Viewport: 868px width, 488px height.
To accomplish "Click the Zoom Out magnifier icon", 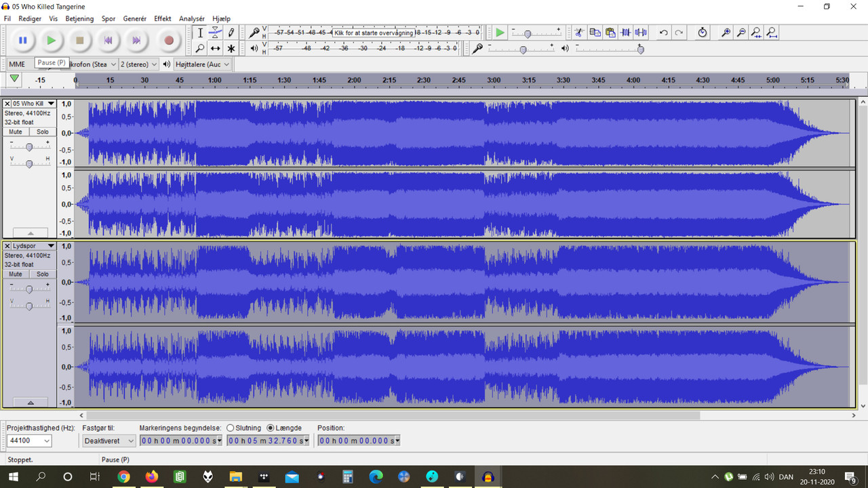I will (x=741, y=33).
